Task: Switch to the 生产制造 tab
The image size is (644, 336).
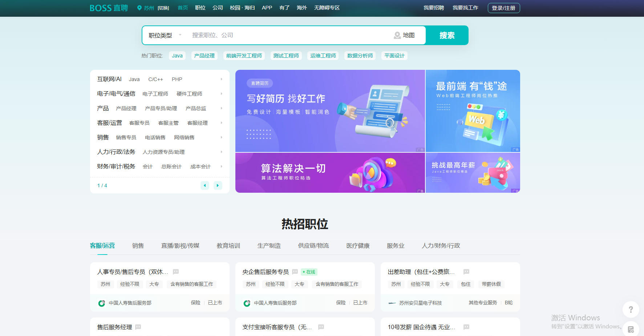Action: 269,245
